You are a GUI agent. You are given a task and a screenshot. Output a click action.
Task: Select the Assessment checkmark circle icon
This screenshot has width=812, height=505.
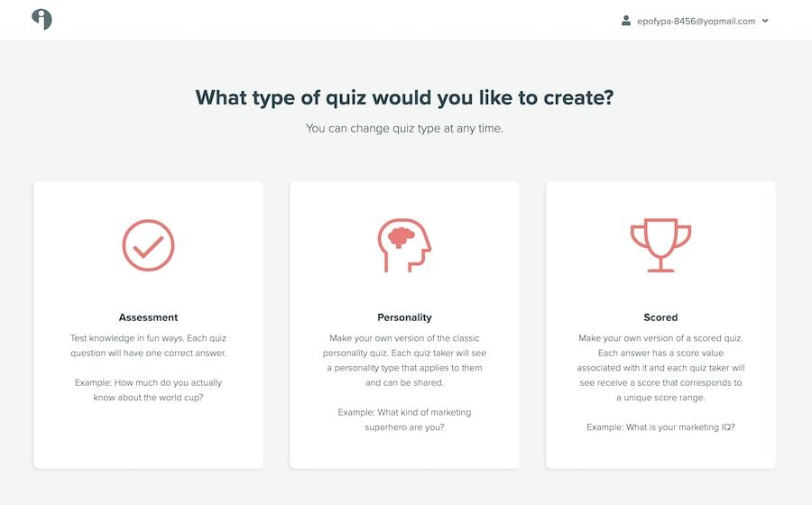[x=148, y=245]
